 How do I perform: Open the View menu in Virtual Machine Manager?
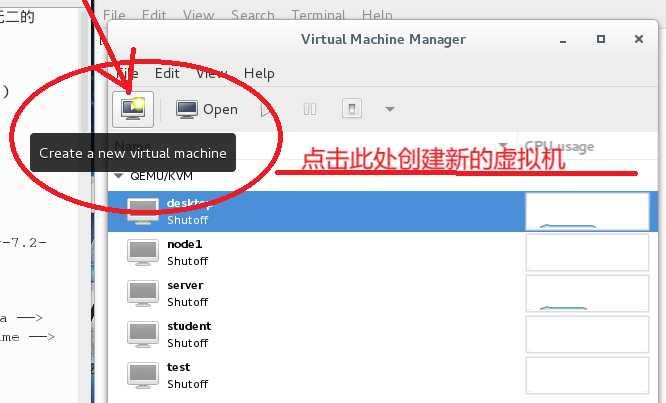pos(211,73)
